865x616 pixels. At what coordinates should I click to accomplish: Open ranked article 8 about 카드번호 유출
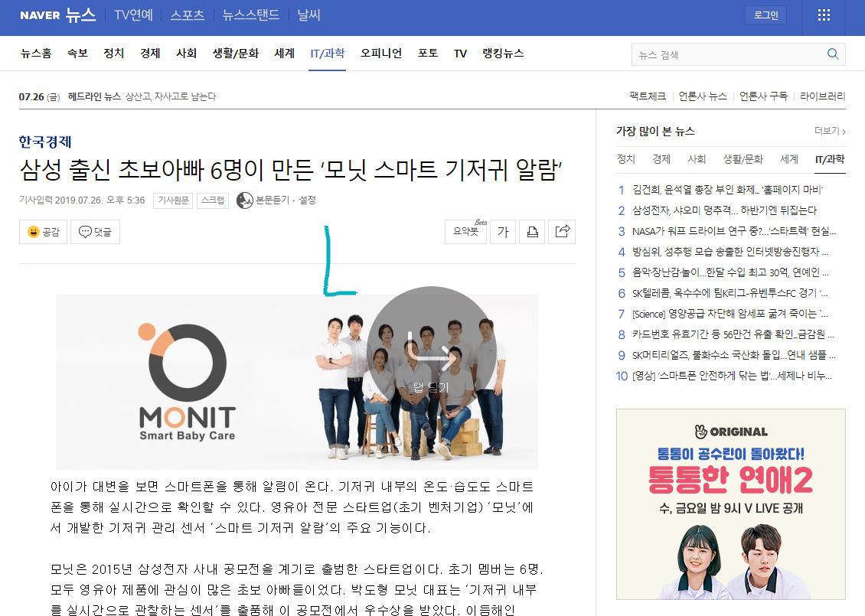coord(733,334)
